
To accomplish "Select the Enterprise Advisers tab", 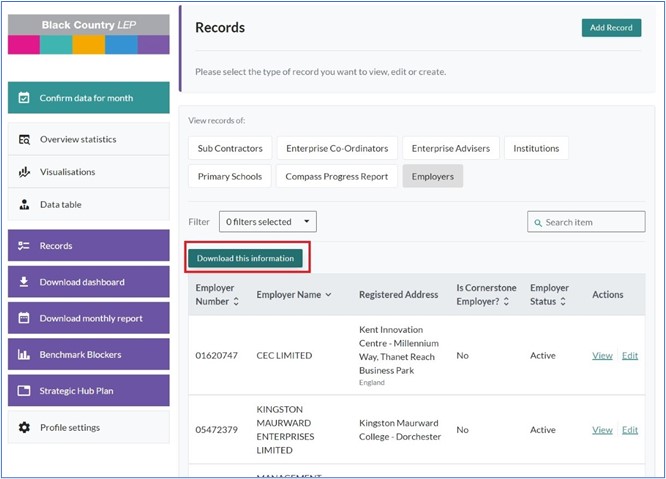I will [451, 148].
